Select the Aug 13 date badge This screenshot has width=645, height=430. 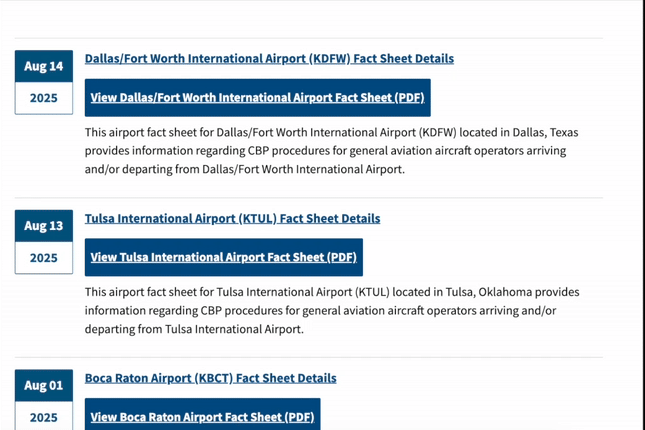coord(44,226)
